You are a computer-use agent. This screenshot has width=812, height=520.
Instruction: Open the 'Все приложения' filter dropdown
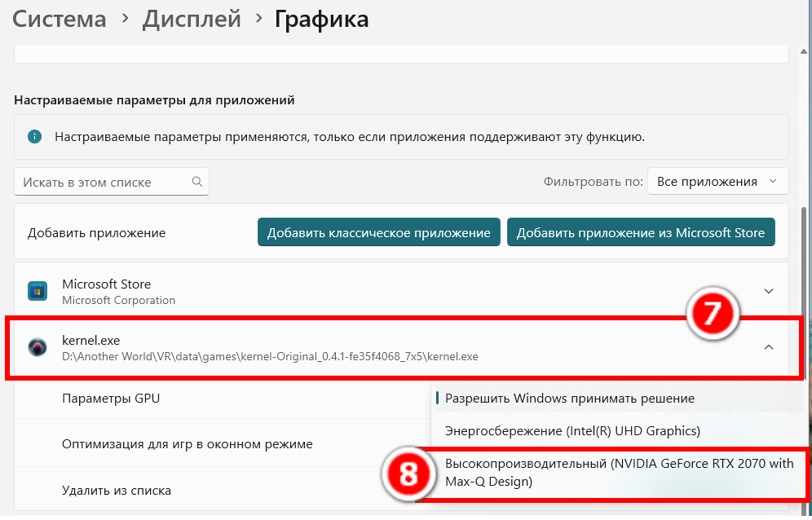pos(717,182)
